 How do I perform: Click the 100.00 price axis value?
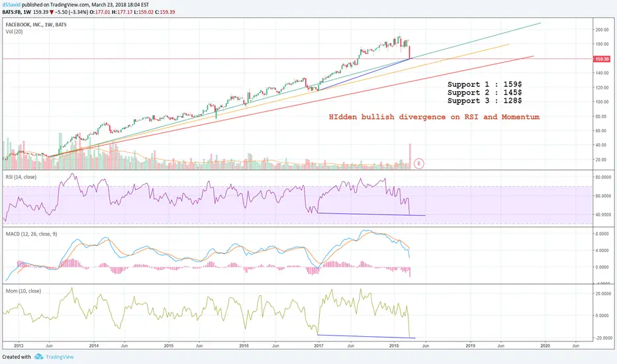[x=602, y=102]
